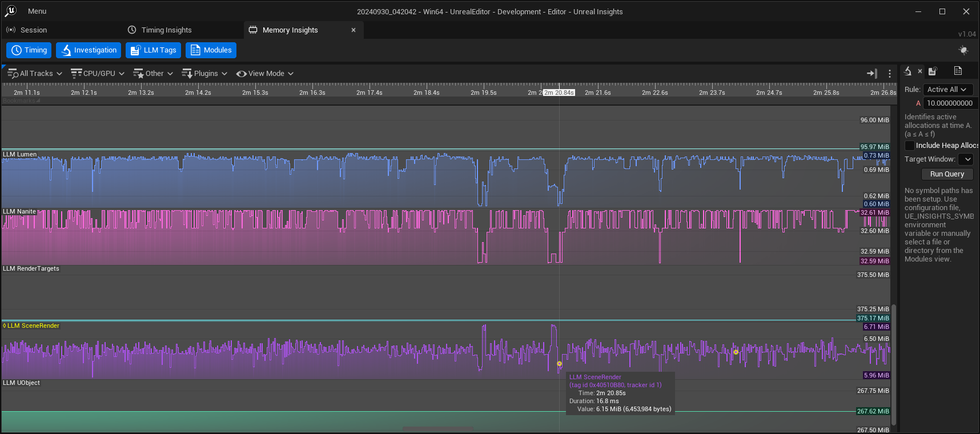Expand the All Tracks dropdown
Viewport: 980px width, 434px height.
click(x=35, y=74)
